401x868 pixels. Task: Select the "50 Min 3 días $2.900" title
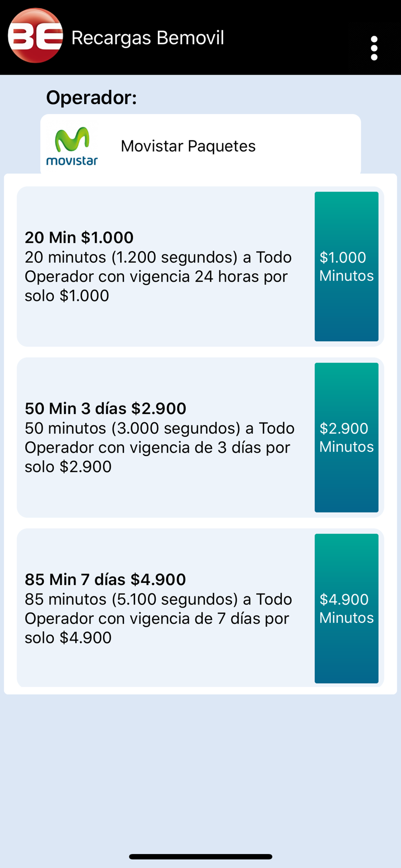click(105, 408)
